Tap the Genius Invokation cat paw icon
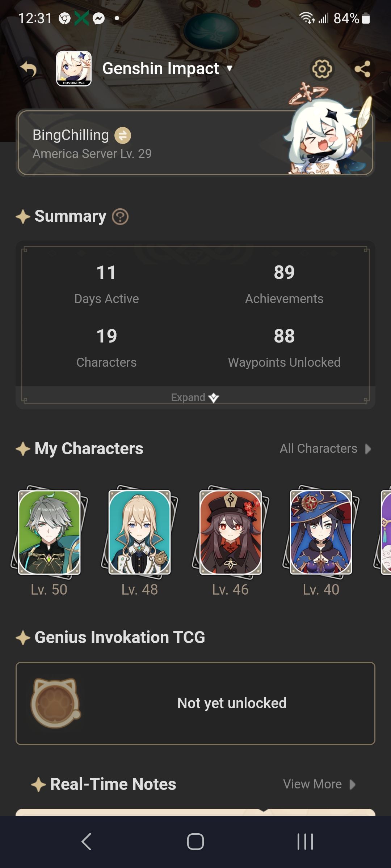The image size is (391, 868). 56,703
